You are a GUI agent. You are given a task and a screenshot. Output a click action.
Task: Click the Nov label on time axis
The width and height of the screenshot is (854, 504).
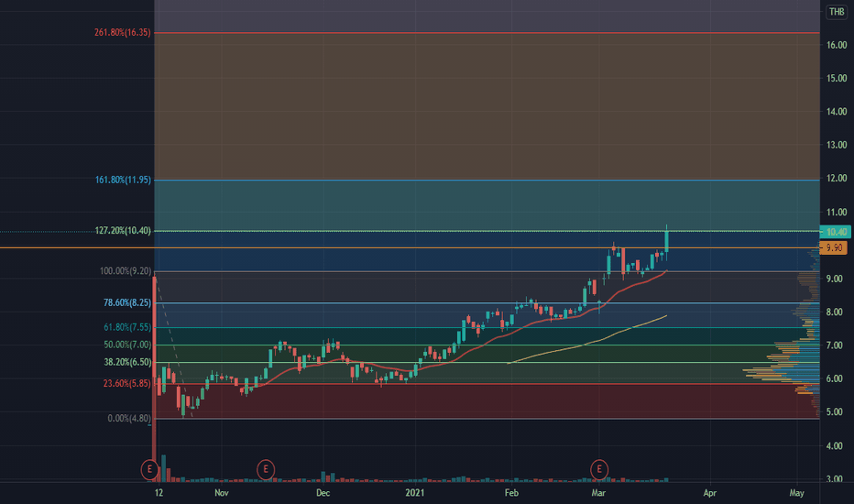(x=221, y=493)
